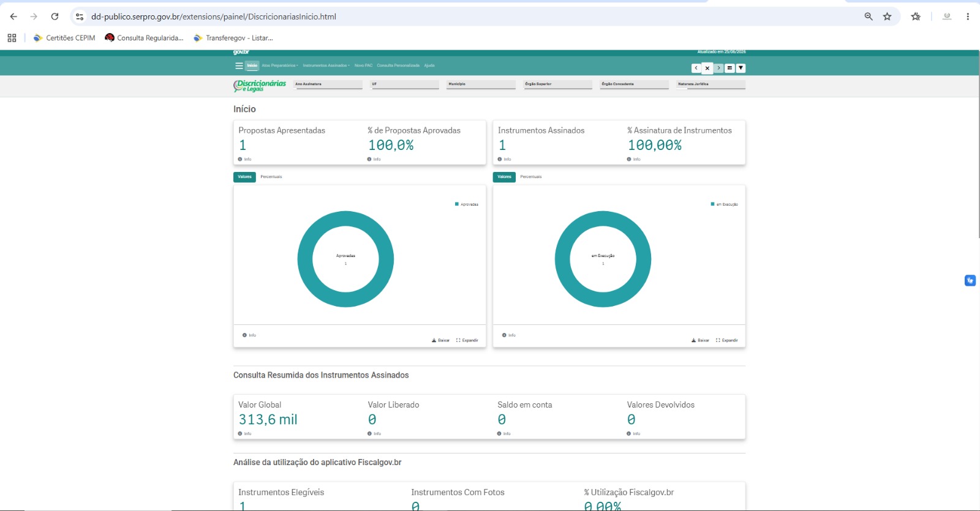The image size is (980, 511).
Task: Go to Consulta Personalizada
Action: 398,65
